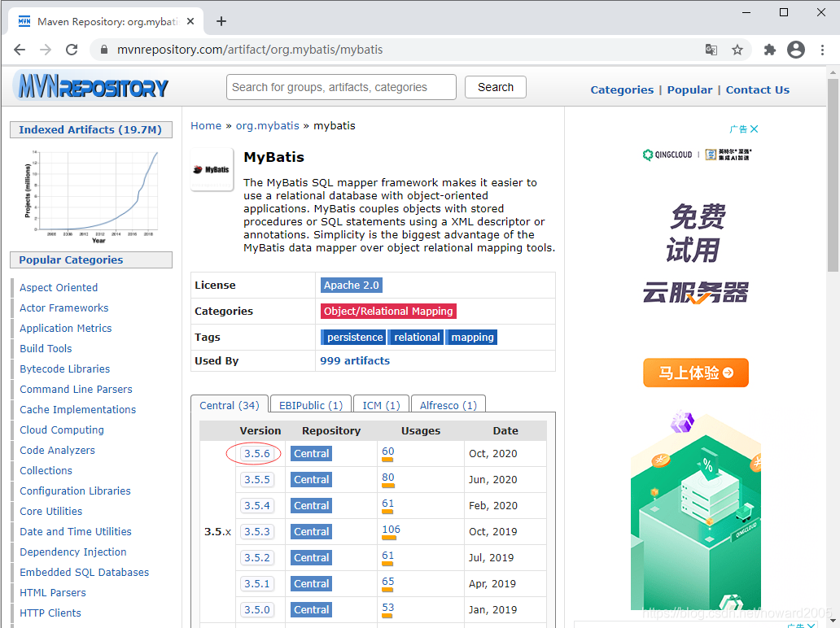Open the Apache 2.0 license tag

pyautogui.click(x=352, y=286)
